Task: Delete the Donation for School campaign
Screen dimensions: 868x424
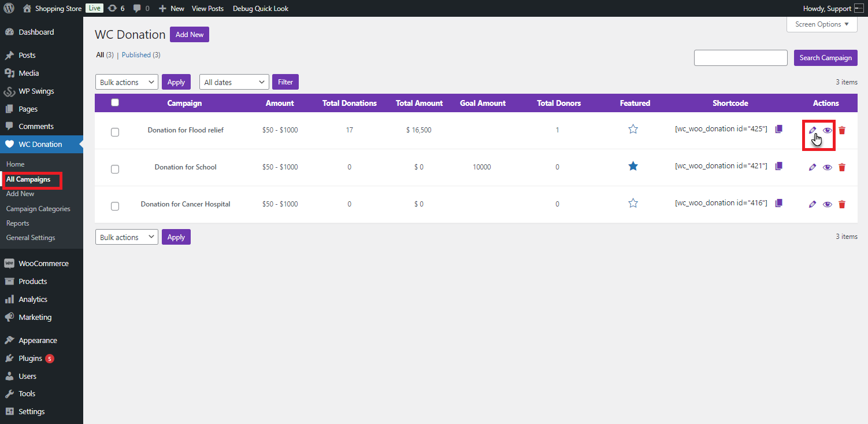Action: tap(842, 167)
